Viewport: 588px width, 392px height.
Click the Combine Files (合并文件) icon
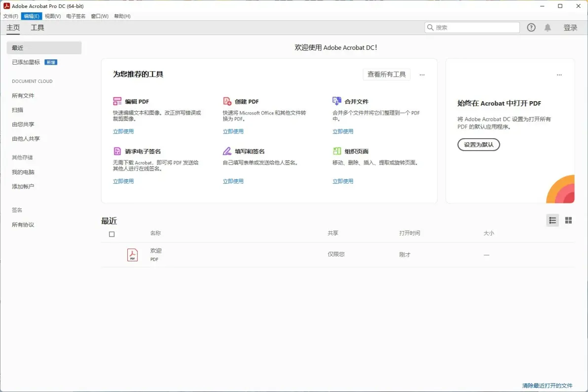[337, 101]
